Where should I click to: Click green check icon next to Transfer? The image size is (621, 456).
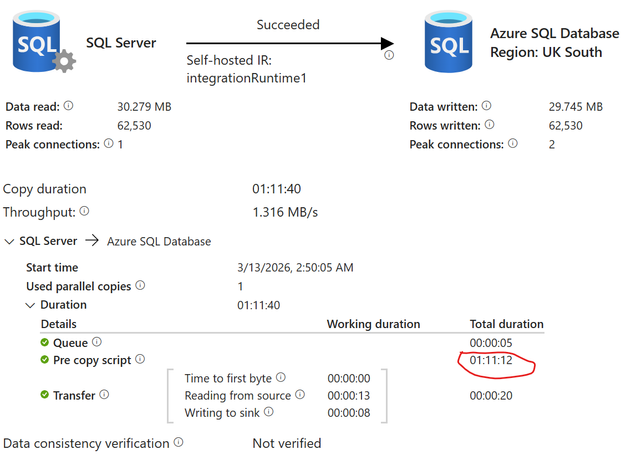(45, 395)
